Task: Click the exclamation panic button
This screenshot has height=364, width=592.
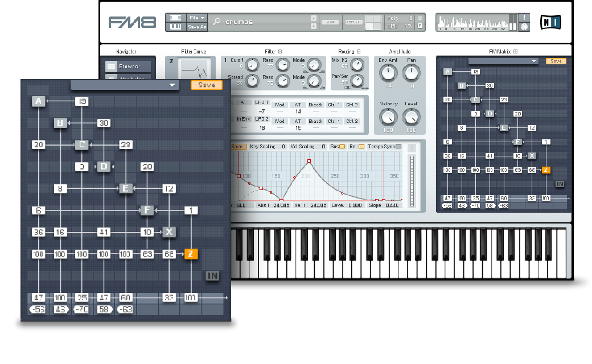Action: click(x=524, y=18)
